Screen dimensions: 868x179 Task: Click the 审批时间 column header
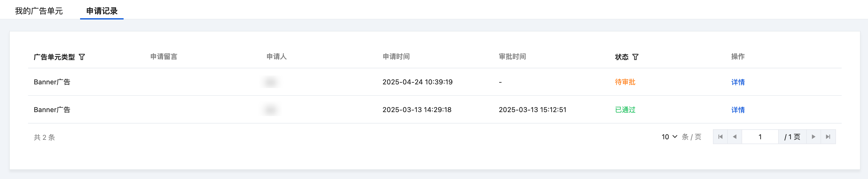512,57
